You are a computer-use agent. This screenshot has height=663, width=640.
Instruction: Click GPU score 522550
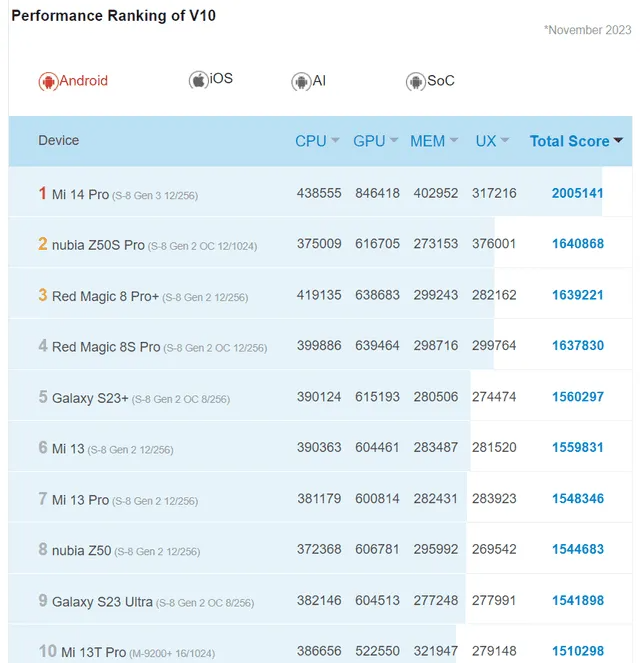(377, 651)
